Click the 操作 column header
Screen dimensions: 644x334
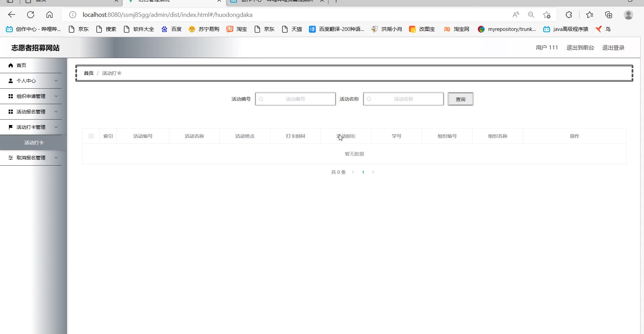(x=575, y=136)
